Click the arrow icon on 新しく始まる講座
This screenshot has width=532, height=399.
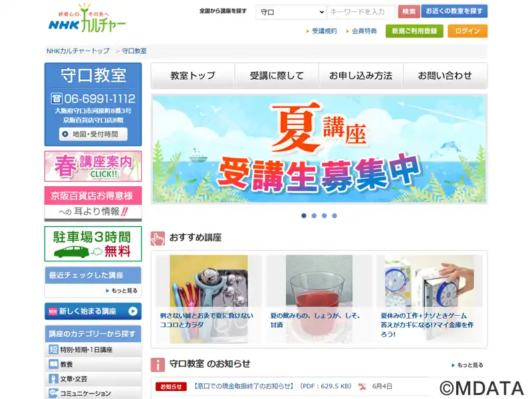[133, 311]
